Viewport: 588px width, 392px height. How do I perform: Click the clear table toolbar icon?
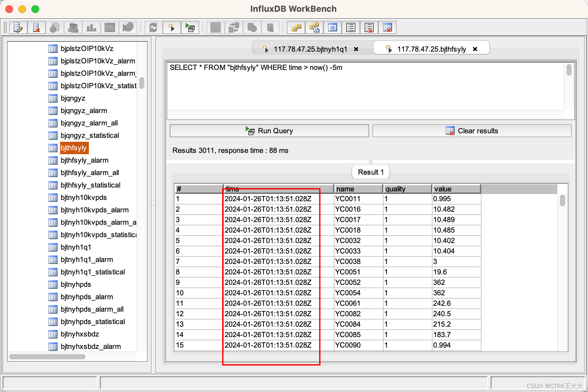tap(387, 27)
